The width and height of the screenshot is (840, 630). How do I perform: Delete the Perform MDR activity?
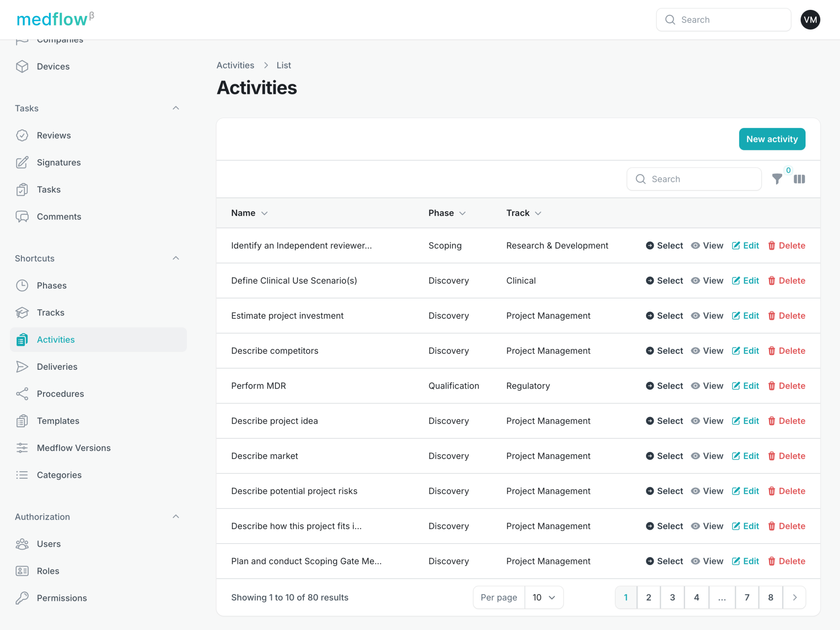786,386
